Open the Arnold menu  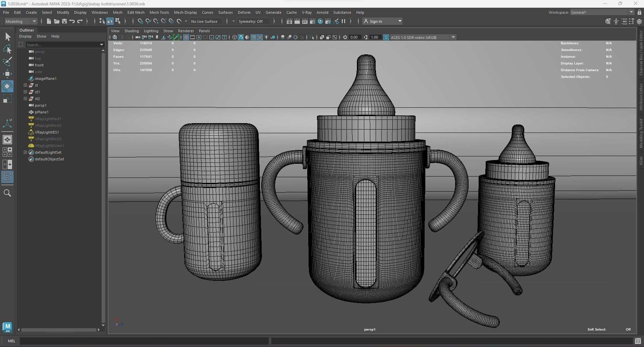coord(322,12)
